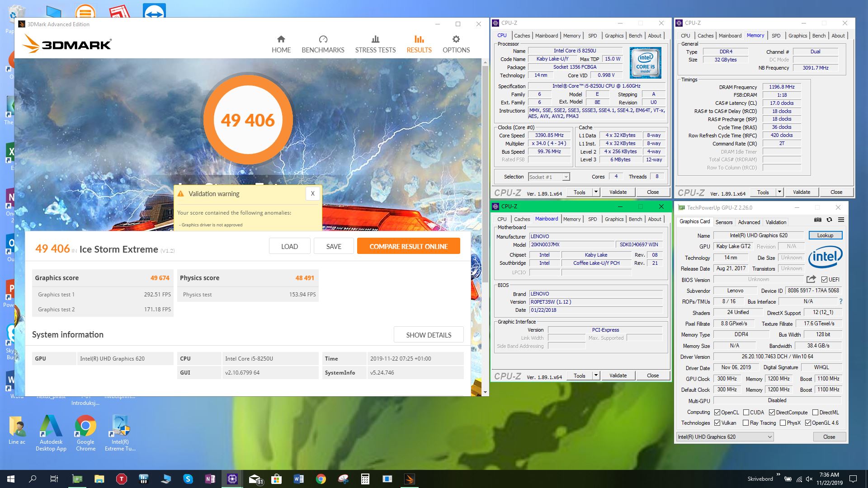Switch to GPU-Z from the taskbar

[x=77, y=479]
